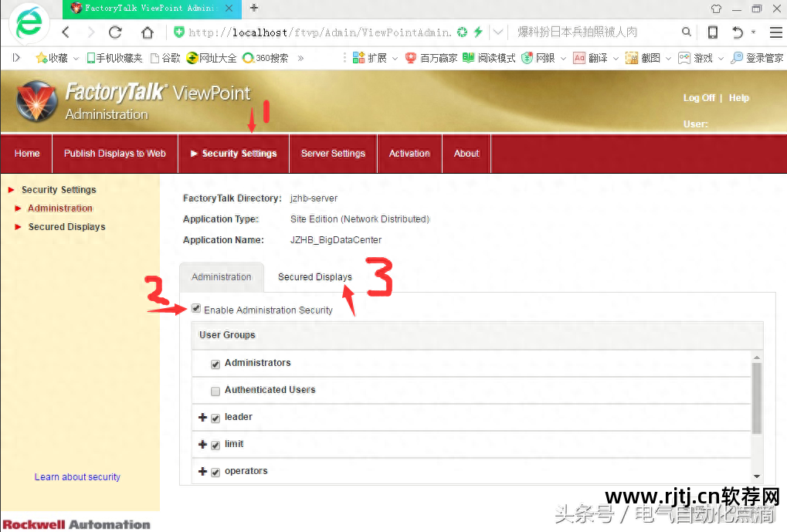The height and width of the screenshot is (532, 787).
Task: Open 登录管家 login manager
Action: 757,58
